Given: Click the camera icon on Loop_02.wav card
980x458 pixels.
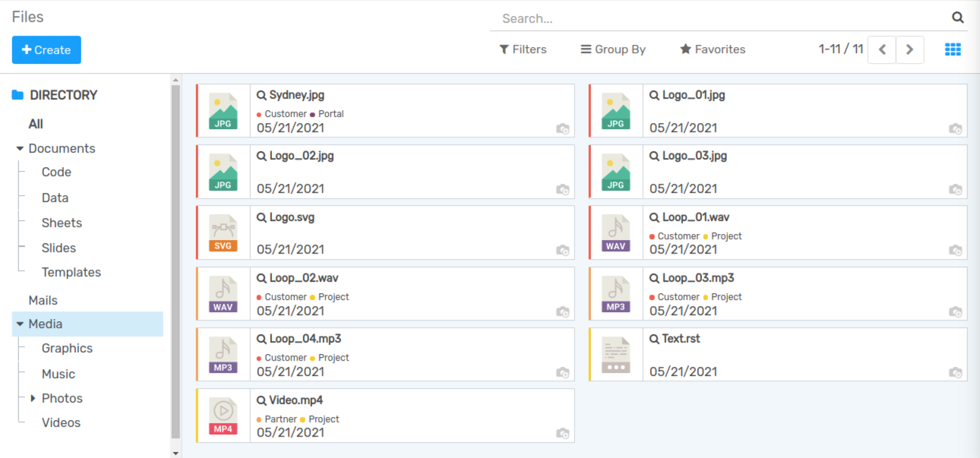Looking at the screenshot, I should [563, 311].
